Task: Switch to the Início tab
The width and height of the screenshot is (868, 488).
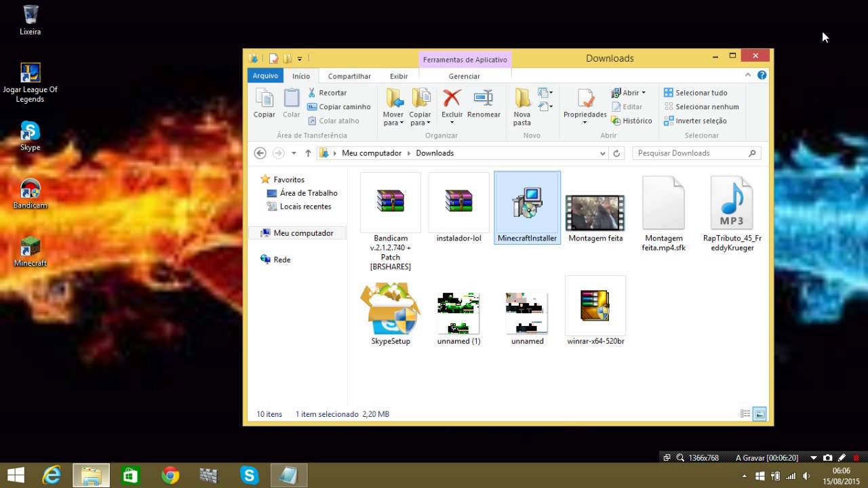Action: click(x=301, y=76)
